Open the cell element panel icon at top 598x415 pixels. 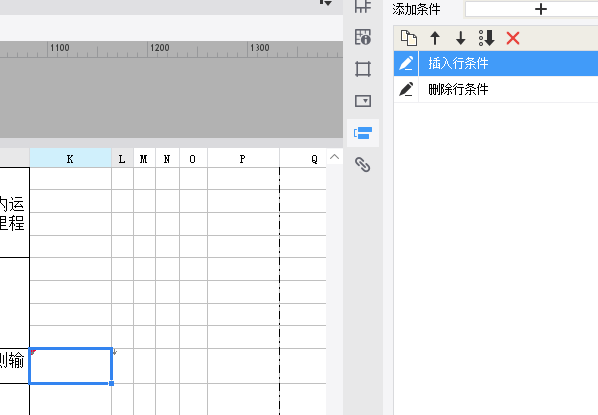(363, 6)
